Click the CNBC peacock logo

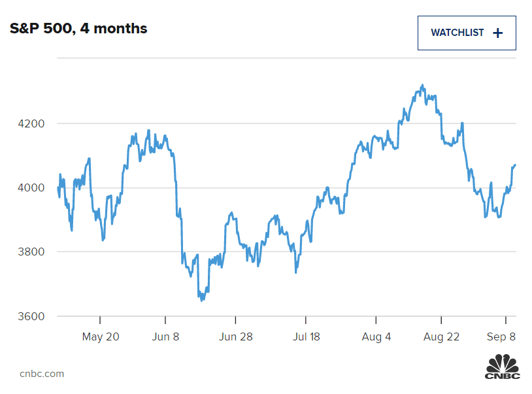click(501, 366)
